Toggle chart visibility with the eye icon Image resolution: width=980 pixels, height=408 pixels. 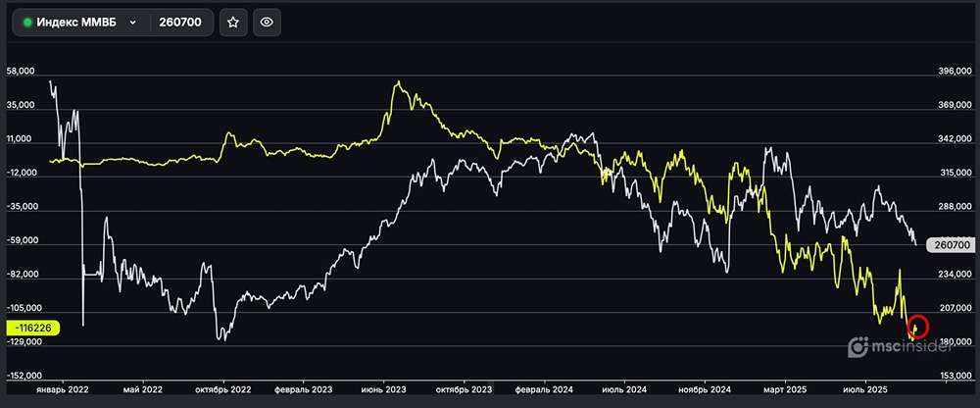pos(267,23)
